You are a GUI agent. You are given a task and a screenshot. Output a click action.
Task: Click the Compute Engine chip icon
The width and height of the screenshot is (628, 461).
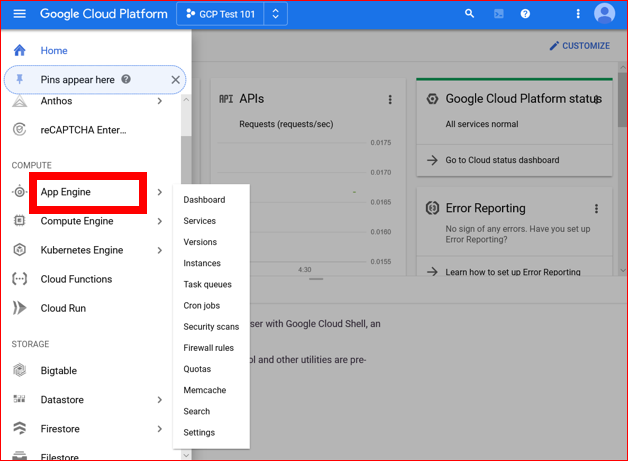pos(20,221)
